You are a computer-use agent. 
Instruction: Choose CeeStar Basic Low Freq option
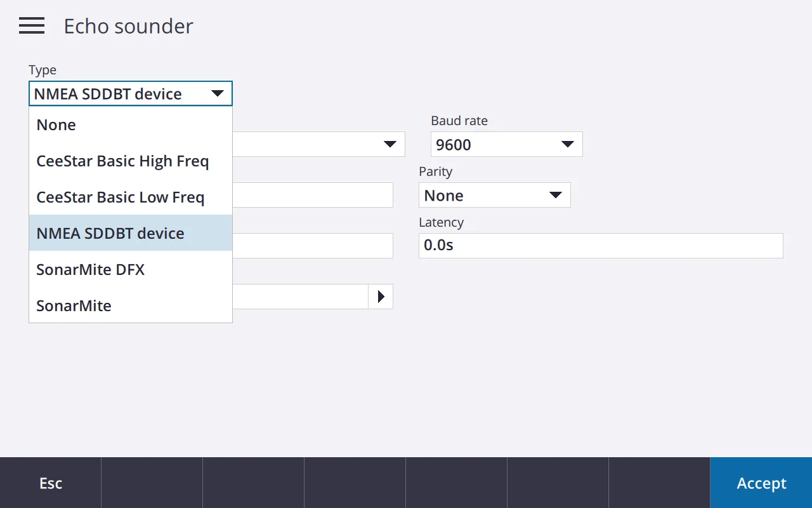pyautogui.click(x=131, y=197)
